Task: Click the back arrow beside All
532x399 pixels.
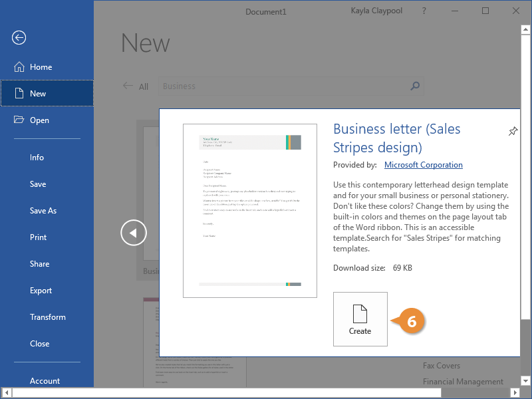Action: point(128,86)
